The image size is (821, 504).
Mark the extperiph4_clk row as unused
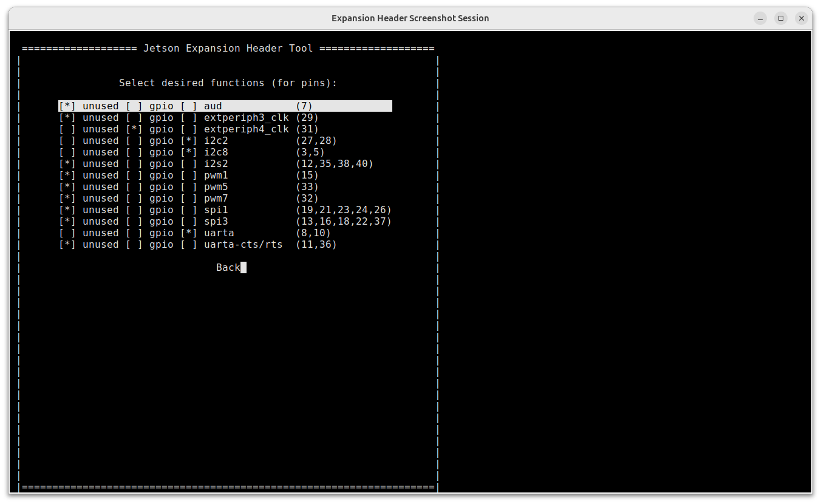pos(67,129)
